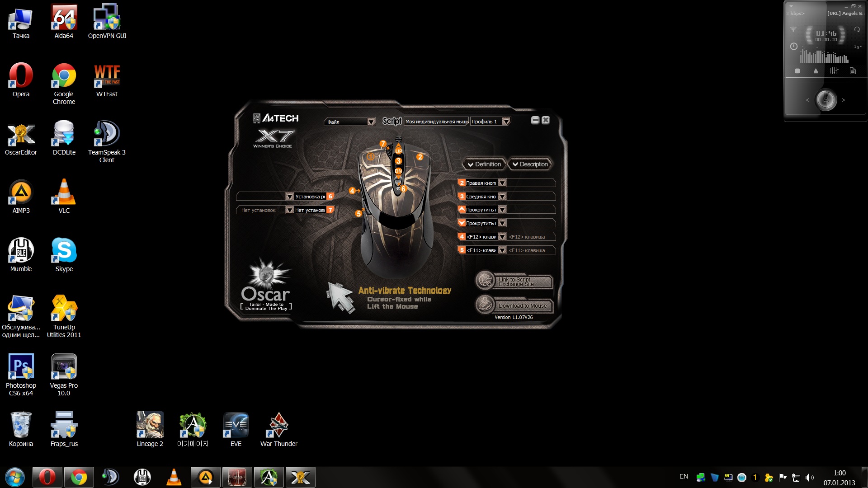Click the volume icon in system tray
The height and width of the screenshot is (488, 868).
coord(809,478)
